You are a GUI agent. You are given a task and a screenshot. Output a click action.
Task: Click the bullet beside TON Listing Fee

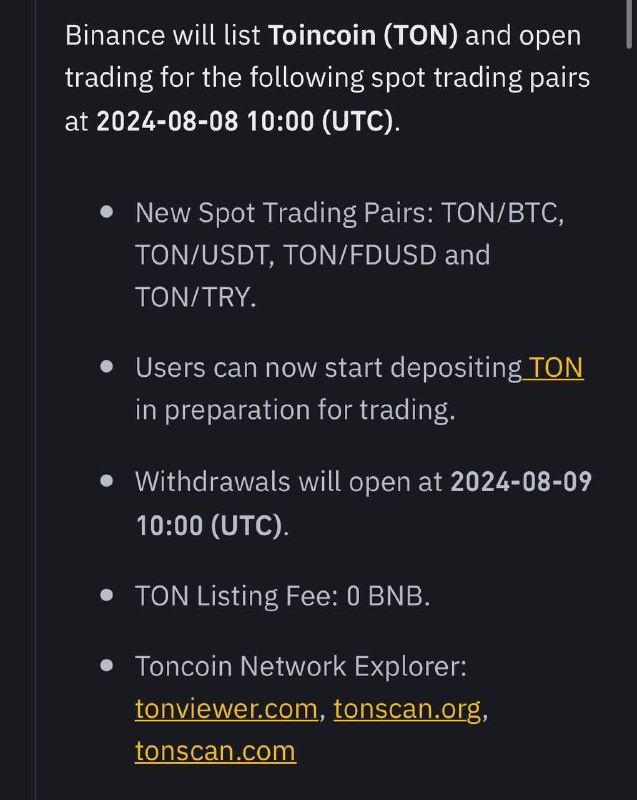pos(107,595)
